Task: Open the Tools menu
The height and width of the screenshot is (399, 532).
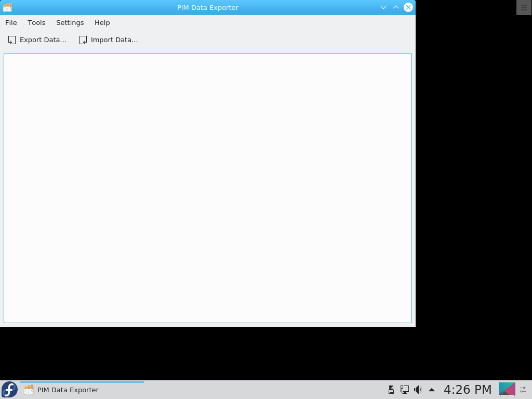Action: (x=36, y=23)
